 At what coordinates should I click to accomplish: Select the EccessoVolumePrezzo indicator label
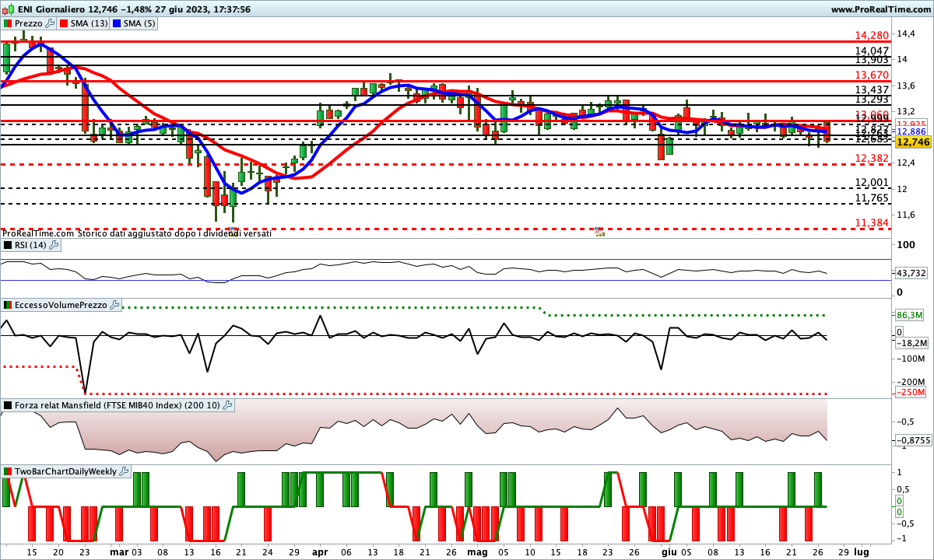[x=61, y=305]
